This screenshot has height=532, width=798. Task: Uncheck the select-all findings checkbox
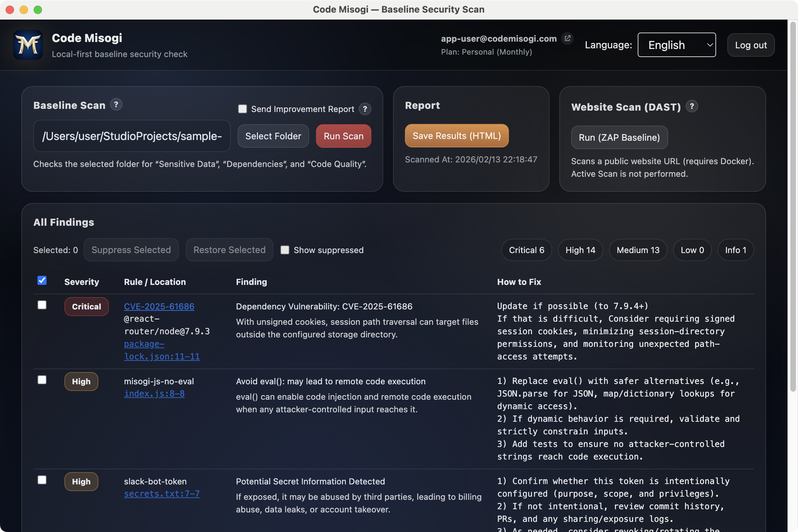pos(42,280)
